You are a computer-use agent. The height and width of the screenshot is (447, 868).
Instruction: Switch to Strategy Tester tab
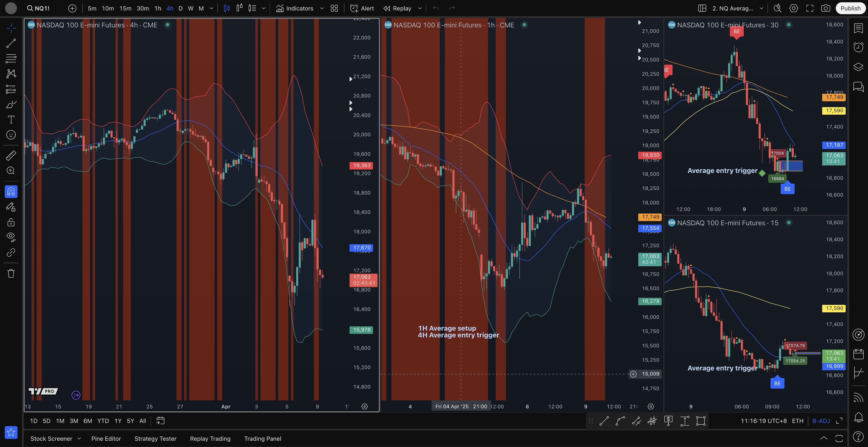[x=155, y=439]
